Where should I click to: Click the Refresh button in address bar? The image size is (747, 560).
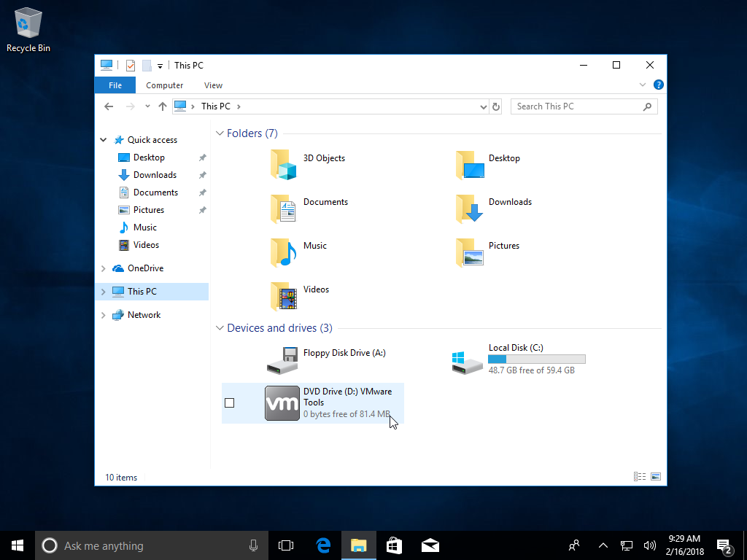496,106
